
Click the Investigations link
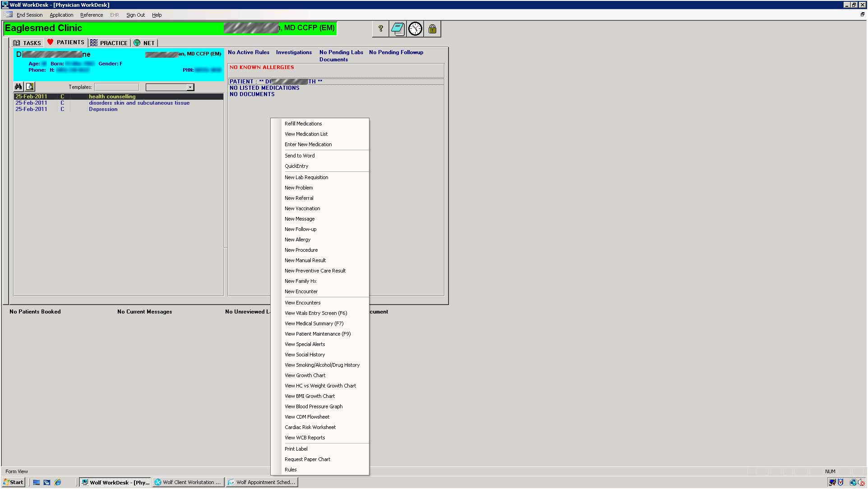click(x=294, y=52)
